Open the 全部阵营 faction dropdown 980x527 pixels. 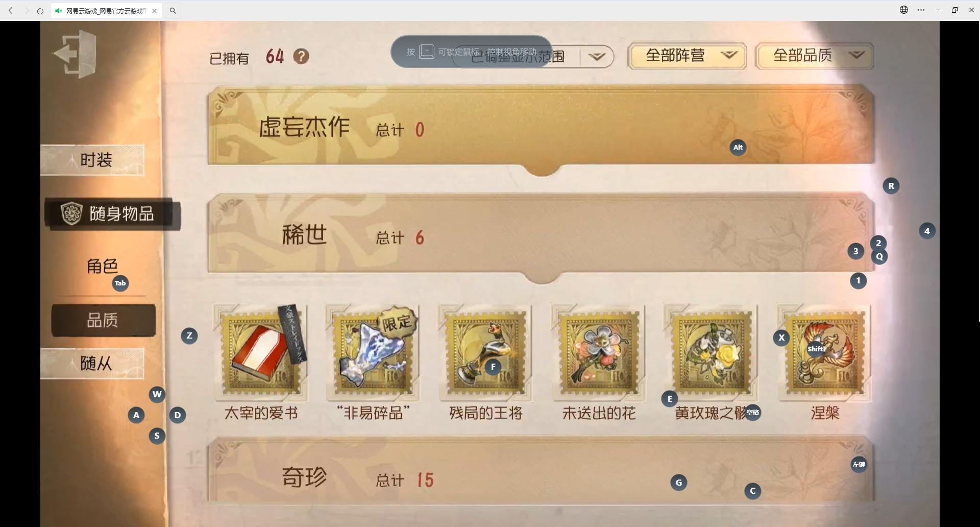[687, 56]
